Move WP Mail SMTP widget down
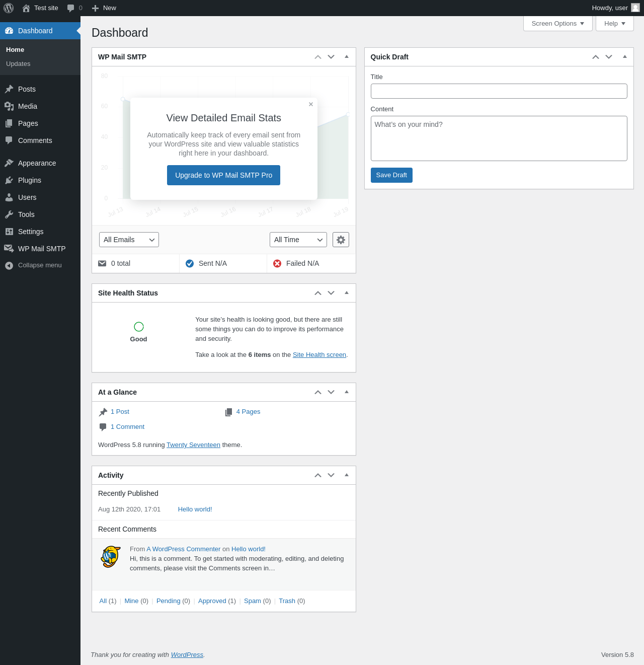This screenshot has width=644, height=665. click(x=331, y=57)
